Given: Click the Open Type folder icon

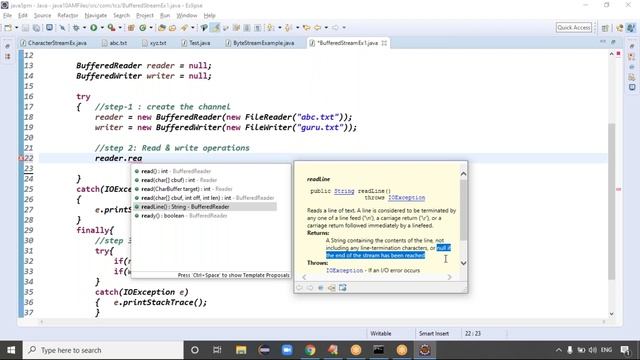Looking at the screenshot, I should (x=162, y=28).
